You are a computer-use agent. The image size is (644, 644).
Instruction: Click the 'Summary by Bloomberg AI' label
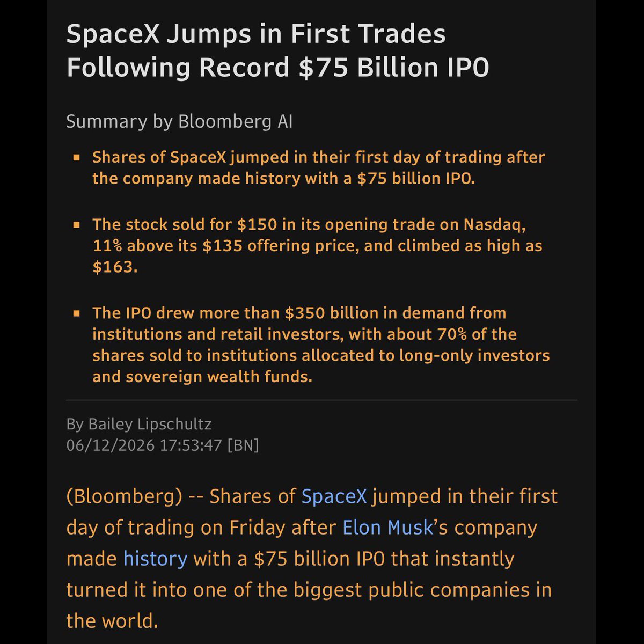tap(179, 121)
